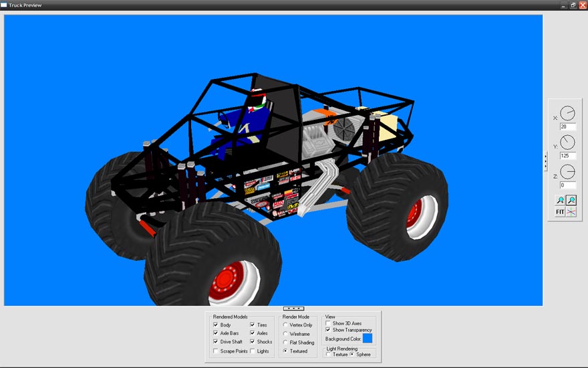
Task: Disable the Show Transparency checkbox
Action: [328, 330]
